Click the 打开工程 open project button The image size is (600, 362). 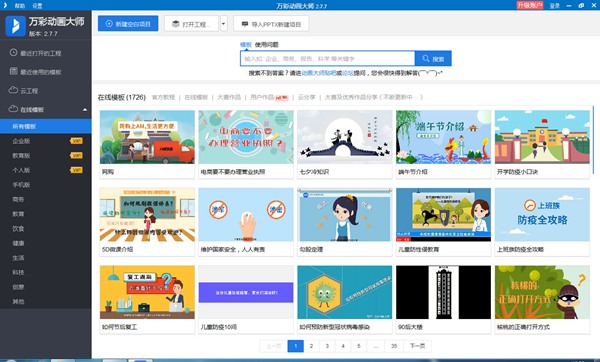point(191,24)
